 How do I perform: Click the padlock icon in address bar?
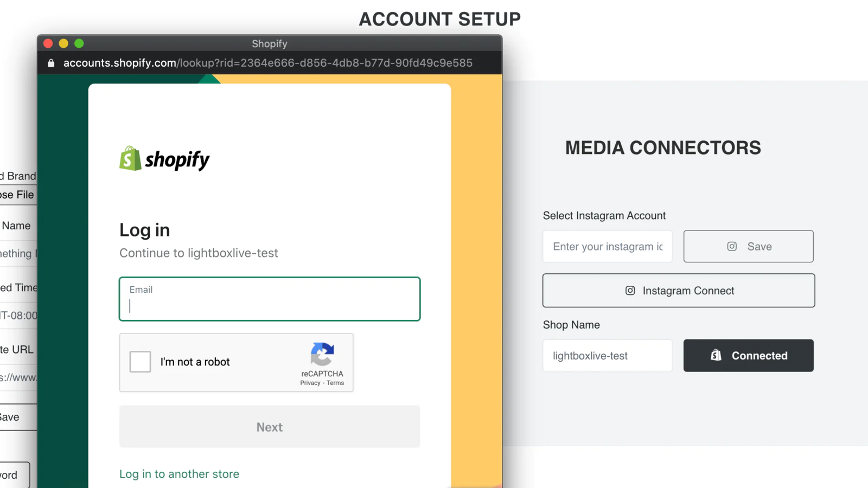point(51,63)
